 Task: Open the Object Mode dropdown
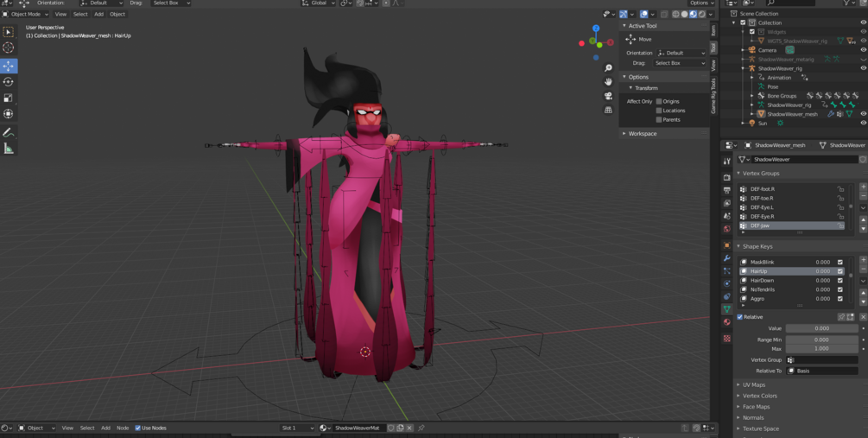tap(25, 14)
